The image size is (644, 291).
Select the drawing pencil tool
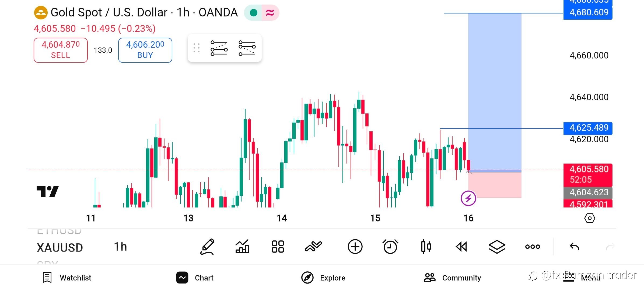(x=207, y=247)
